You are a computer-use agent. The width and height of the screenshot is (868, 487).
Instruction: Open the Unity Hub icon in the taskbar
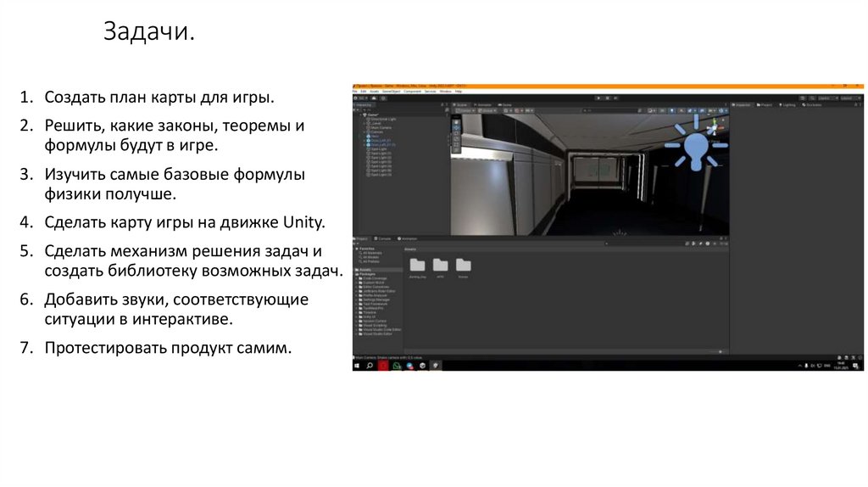(x=422, y=366)
